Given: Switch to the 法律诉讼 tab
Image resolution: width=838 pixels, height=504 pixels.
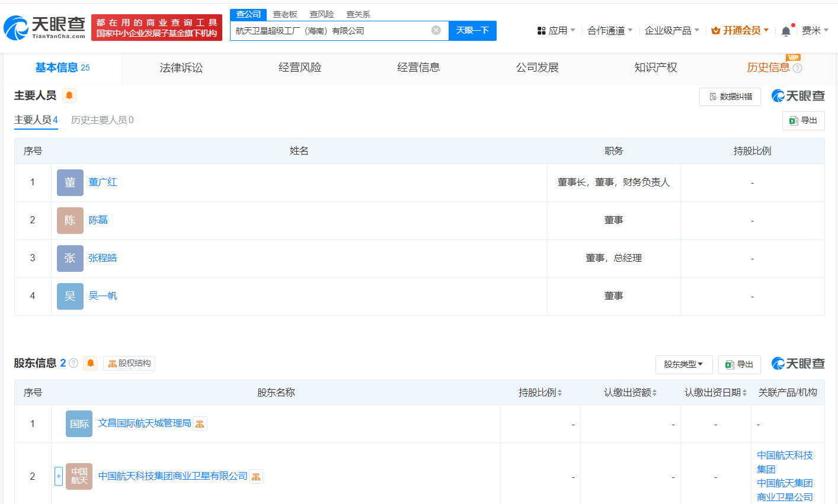Looking at the screenshot, I should (181, 68).
